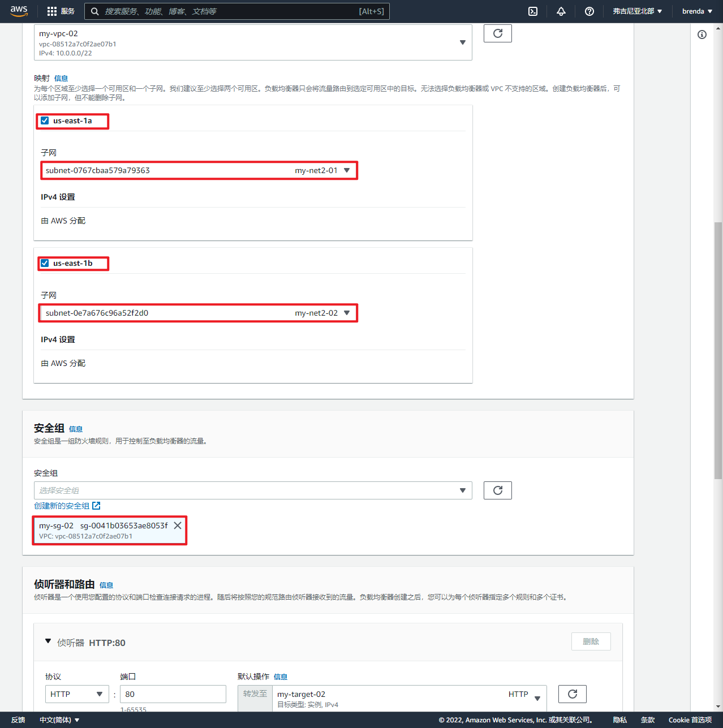The height and width of the screenshot is (728, 723).
Task: Open the 选择安全组 dropdown
Action: coord(253,490)
